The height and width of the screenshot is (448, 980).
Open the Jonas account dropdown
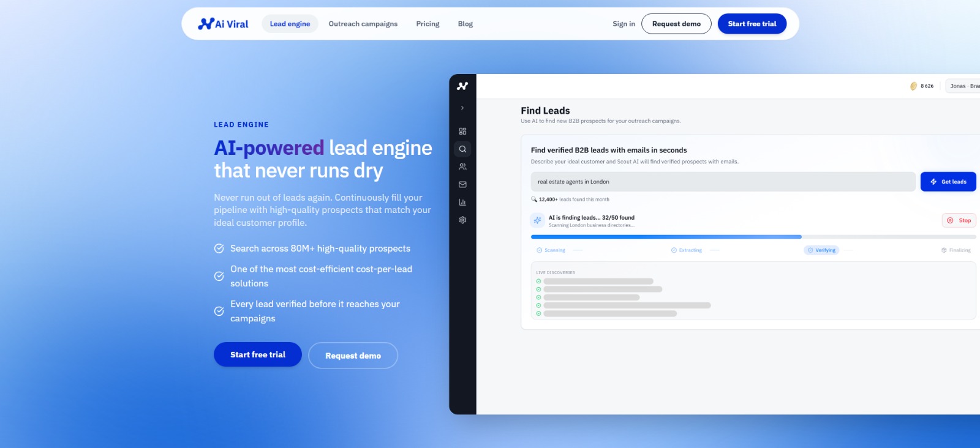point(963,86)
